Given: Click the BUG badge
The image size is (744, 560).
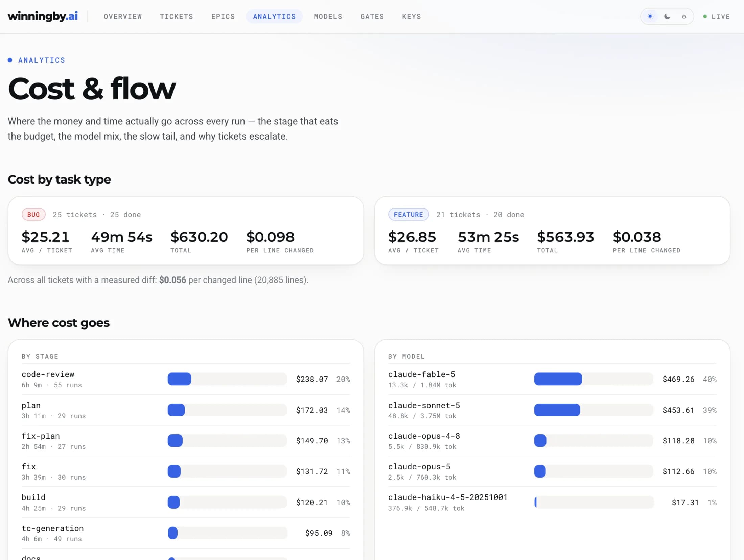Looking at the screenshot, I should pyautogui.click(x=33, y=214).
